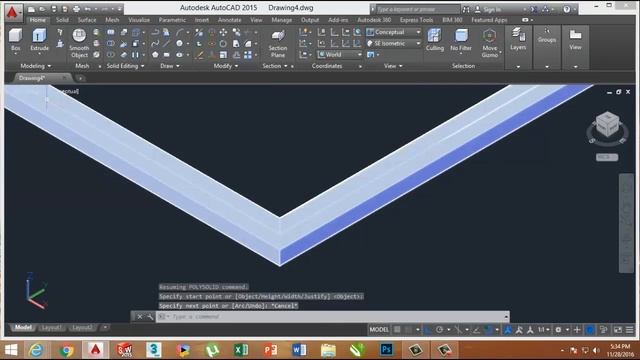This screenshot has width=640, height=360.
Task: Click the Open file icon in quick access toolbar
Action: coord(42,9)
